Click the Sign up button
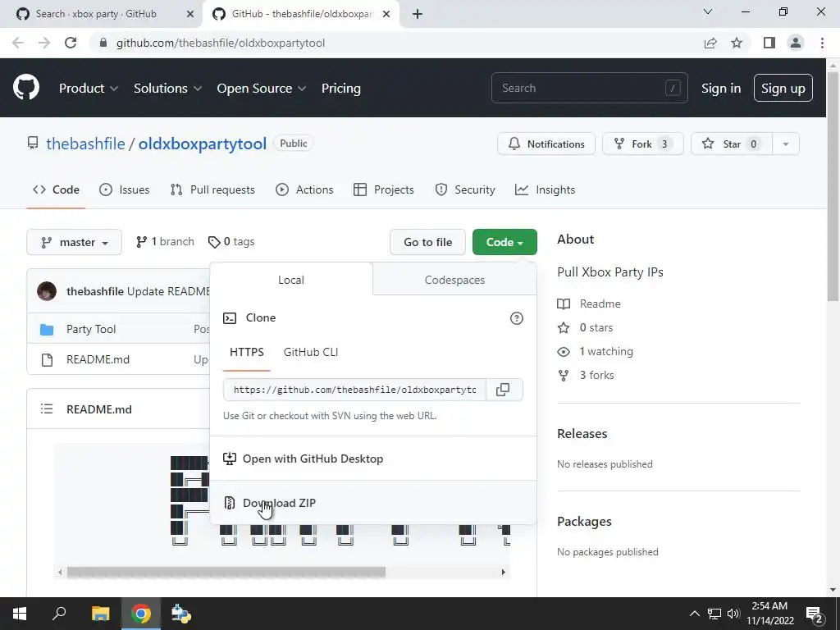This screenshot has width=840, height=630. tap(783, 88)
